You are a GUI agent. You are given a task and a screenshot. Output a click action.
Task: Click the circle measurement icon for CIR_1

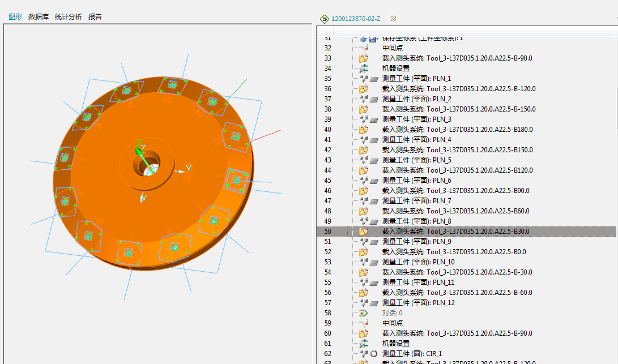pos(374,354)
